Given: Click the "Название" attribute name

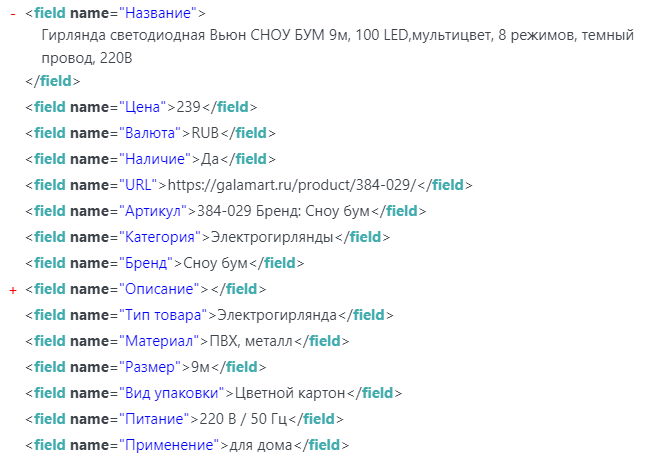Looking at the screenshot, I should [158, 15].
